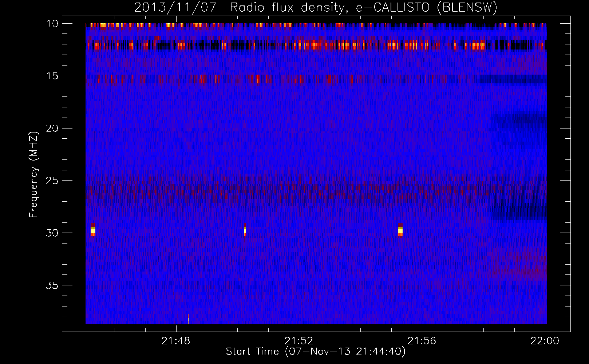Click the 21:48 time tick label
The height and width of the screenshot is (364, 589).
(x=176, y=341)
